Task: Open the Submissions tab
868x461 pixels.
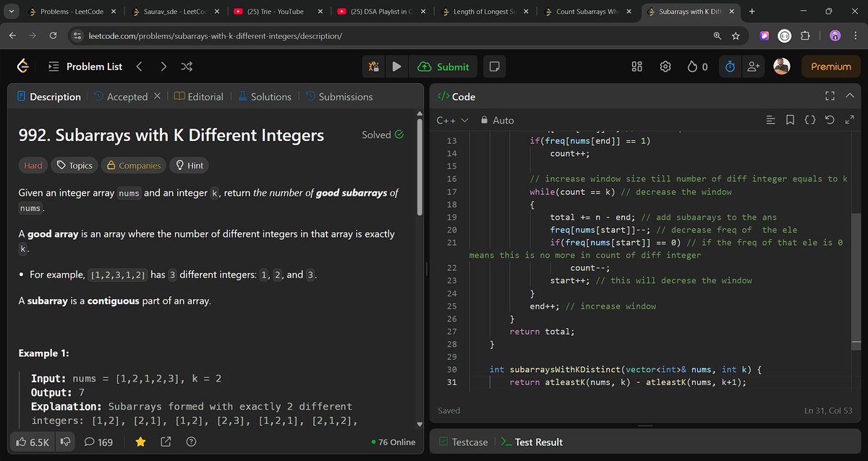Action: coord(339,97)
